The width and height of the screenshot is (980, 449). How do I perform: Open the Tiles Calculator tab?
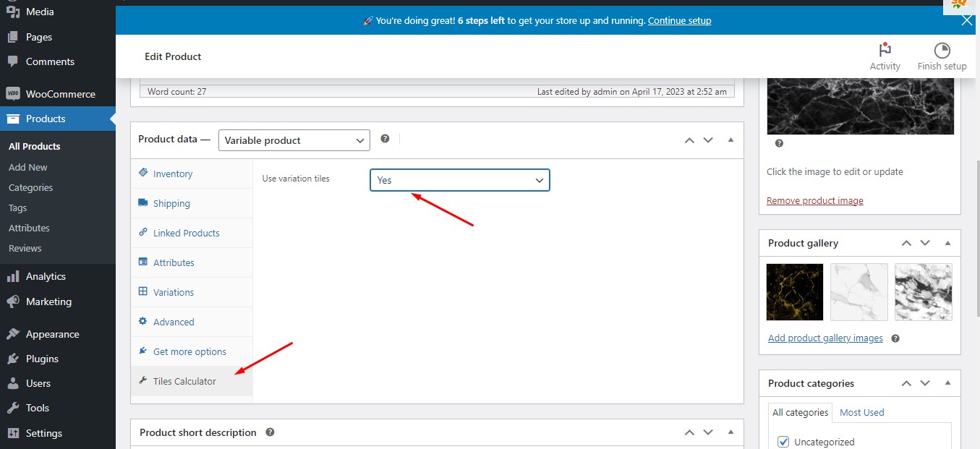184,381
